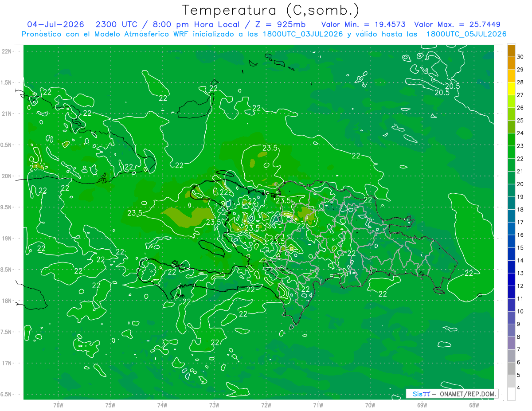Click the longitude axis label '76W'

[58, 405]
